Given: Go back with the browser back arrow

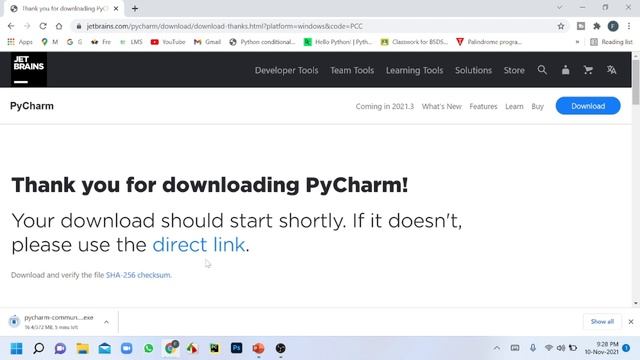Looking at the screenshot, I should [x=11, y=26].
